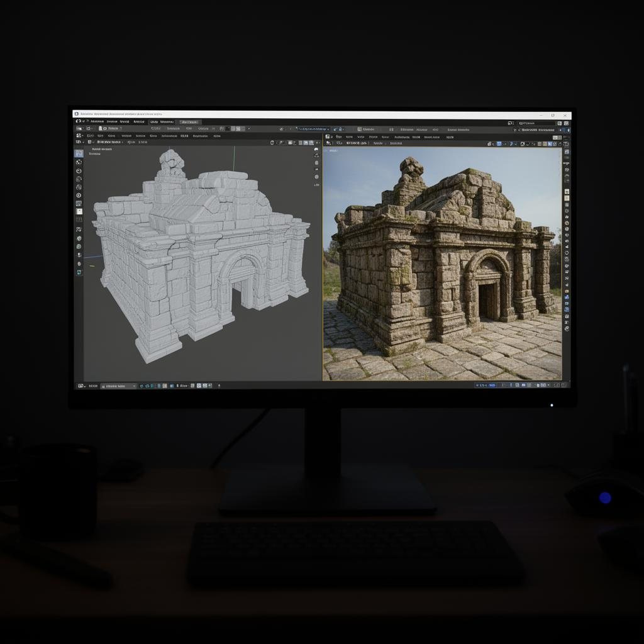The height and width of the screenshot is (644, 644).
Task: Open the first text menu in right viewport menu row
Action: [x=339, y=136]
